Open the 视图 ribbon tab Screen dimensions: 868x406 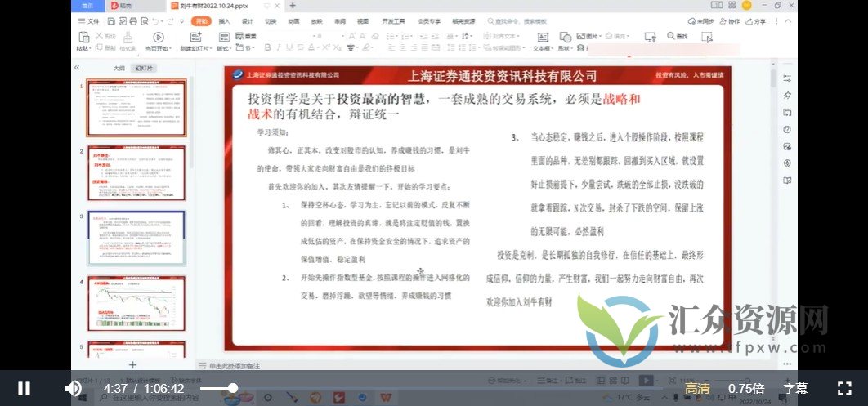click(x=363, y=21)
